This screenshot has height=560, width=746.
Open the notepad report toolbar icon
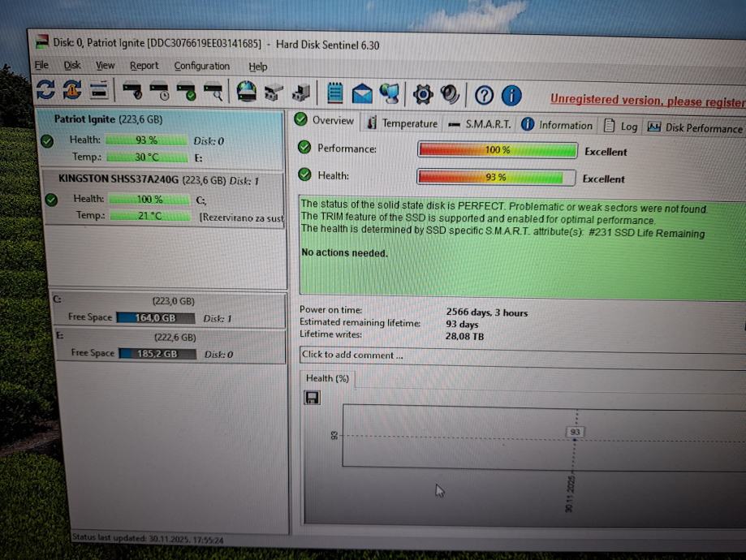click(335, 93)
